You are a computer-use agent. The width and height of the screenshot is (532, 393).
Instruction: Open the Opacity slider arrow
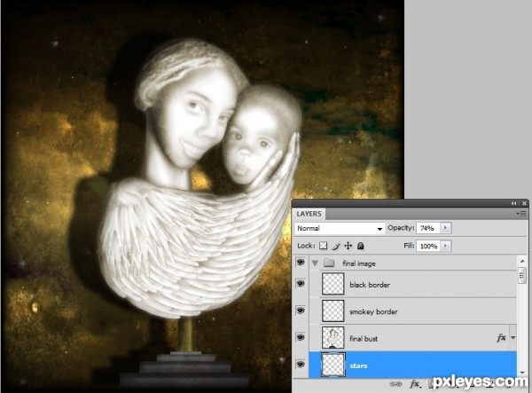point(445,228)
